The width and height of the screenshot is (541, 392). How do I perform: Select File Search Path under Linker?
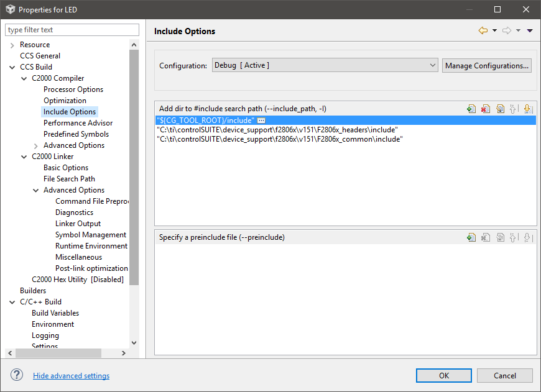tap(69, 179)
